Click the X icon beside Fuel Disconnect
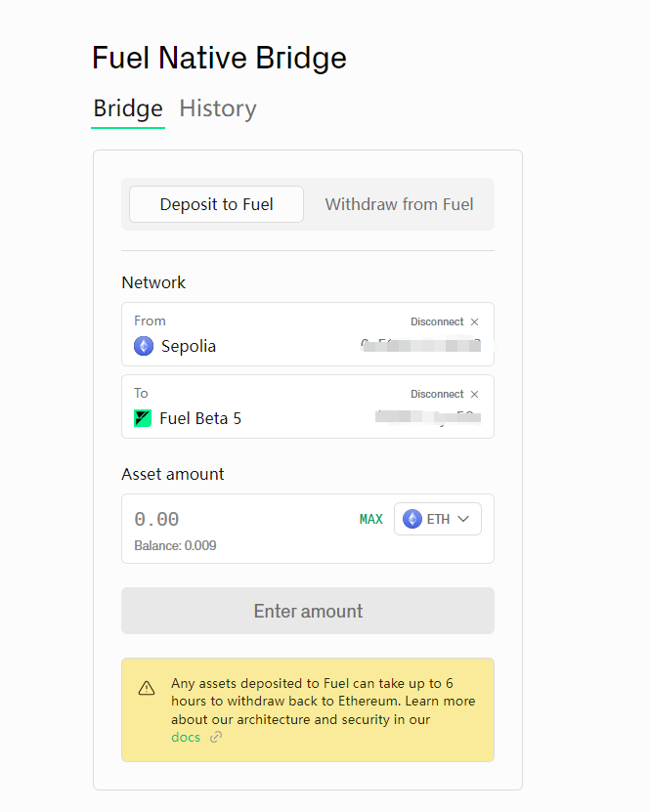This screenshot has height=812, width=649. coord(474,395)
